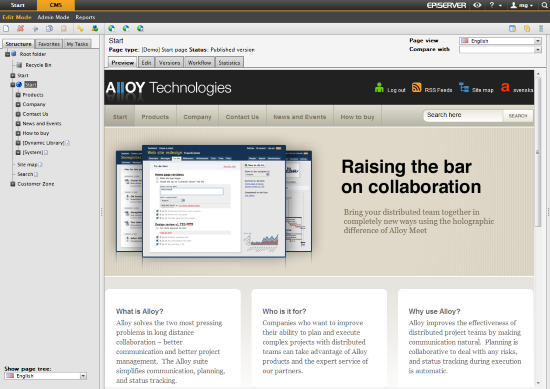Click the collaboration screenshots hero thumbnail
Screen dimensions: 550x389
point(214,201)
